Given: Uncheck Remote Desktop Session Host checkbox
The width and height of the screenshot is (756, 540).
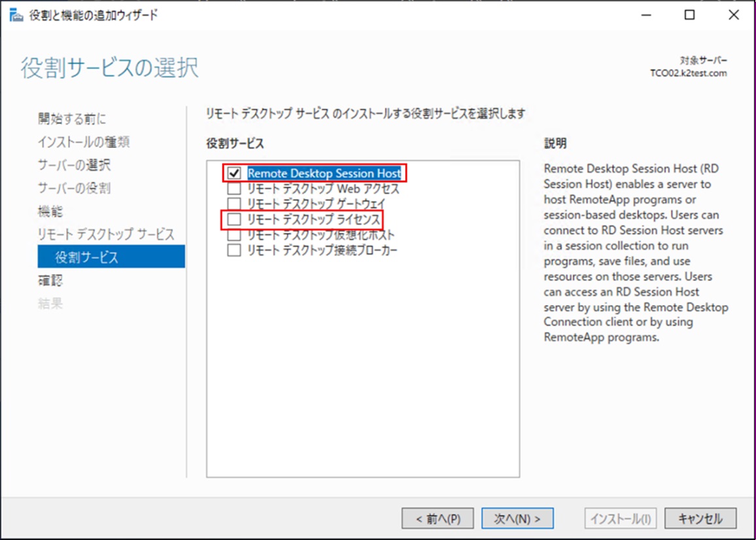Looking at the screenshot, I should click(234, 173).
